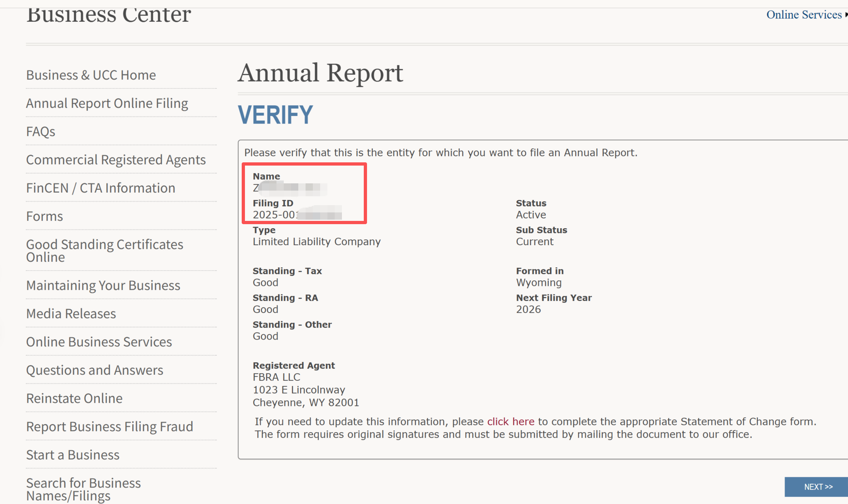The height and width of the screenshot is (504, 848).
Task: Click the 'Active' status value
Action: [531, 215]
